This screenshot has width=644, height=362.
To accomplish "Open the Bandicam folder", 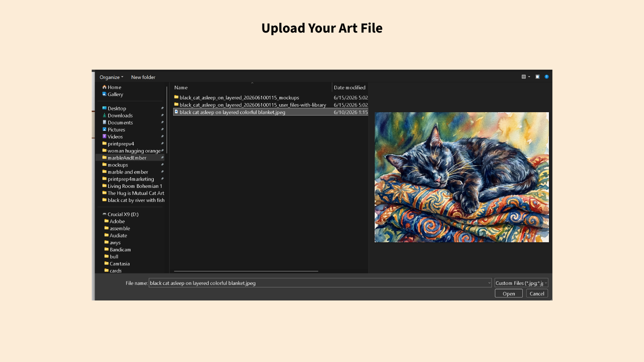I will tap(120, 250).
